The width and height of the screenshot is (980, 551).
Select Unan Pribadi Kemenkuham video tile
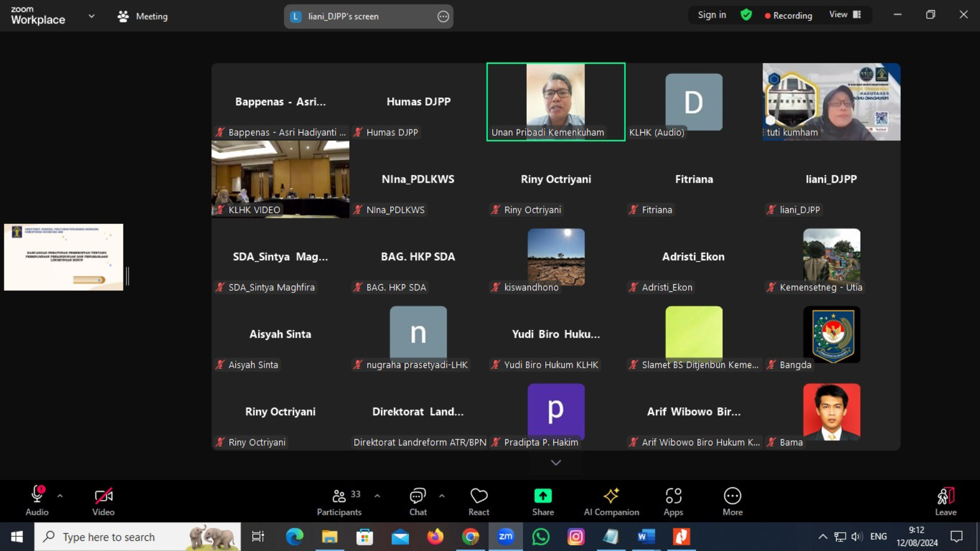(x=556, y=102)
